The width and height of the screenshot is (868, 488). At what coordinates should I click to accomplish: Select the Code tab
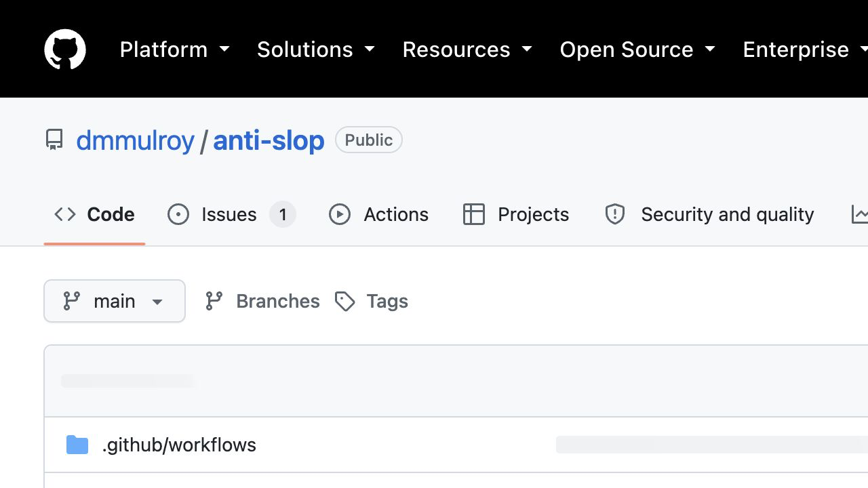[94, 214]
